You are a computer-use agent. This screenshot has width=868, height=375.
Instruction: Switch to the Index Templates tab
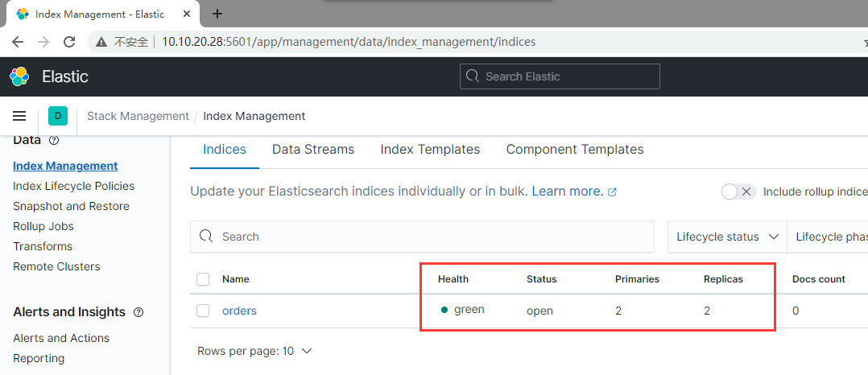(x=430, y=150)
